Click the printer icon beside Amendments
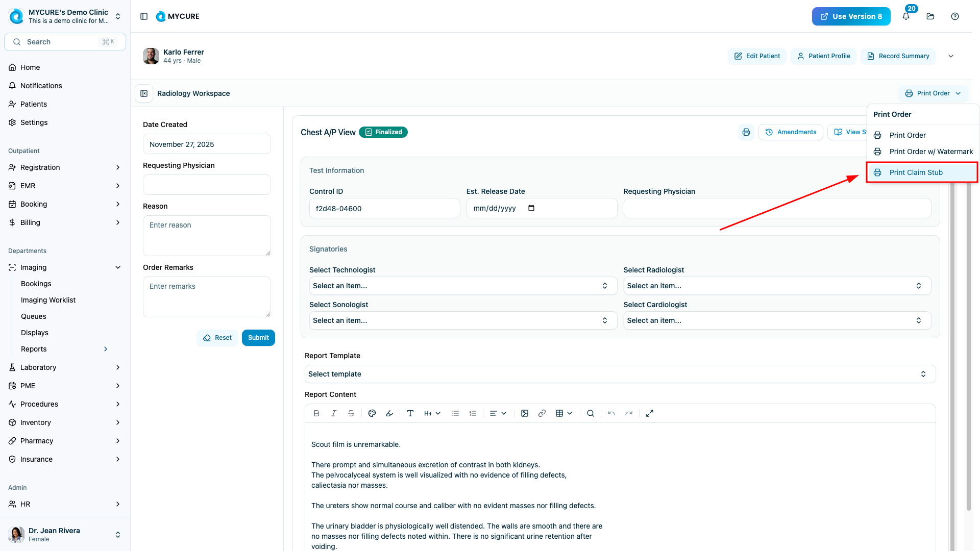980x551 pixels. (x=746, y=132)
